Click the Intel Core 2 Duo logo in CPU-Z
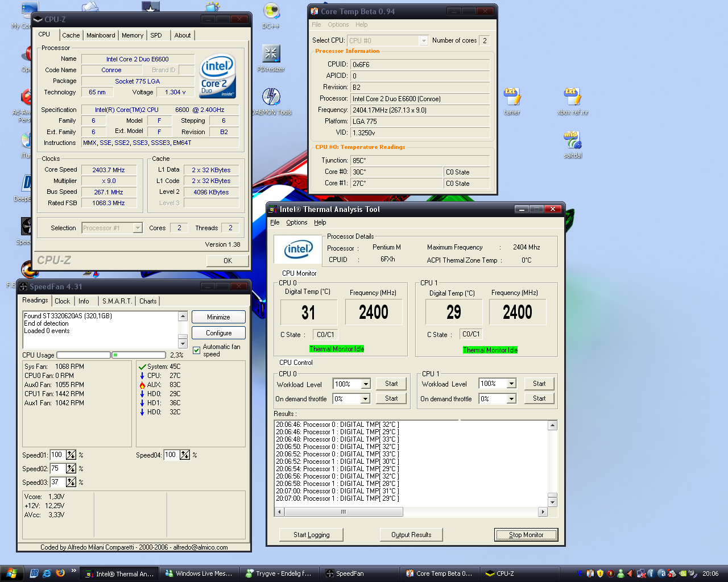Viewport: 728px width, 582px height. click(x=217, y=76)
